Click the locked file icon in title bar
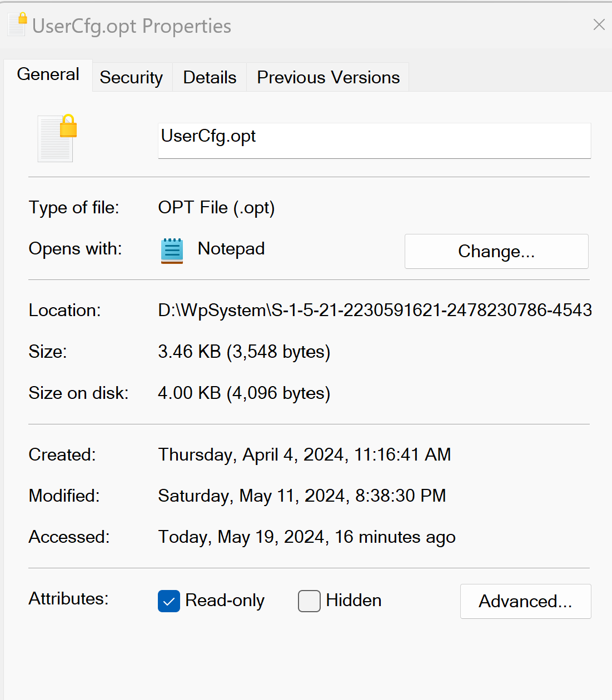Image resolution: width=612 pixels, height=700 pixels. tap(17, 24)
